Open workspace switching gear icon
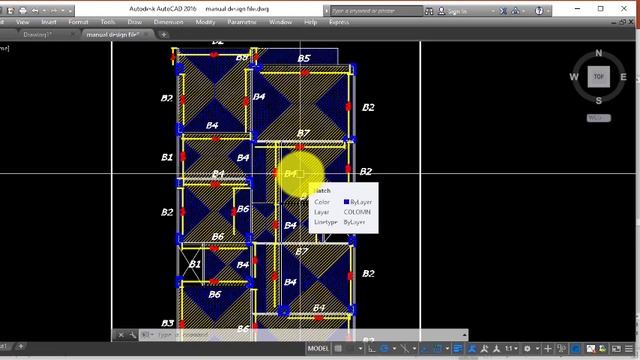This screenshot has width=640, height=360. [x=527, y=349]
